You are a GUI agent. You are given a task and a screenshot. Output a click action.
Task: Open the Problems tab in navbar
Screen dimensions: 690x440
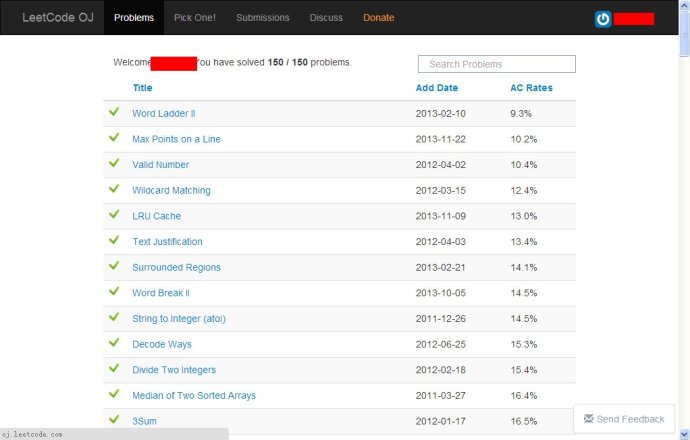[x=134, y=18]
